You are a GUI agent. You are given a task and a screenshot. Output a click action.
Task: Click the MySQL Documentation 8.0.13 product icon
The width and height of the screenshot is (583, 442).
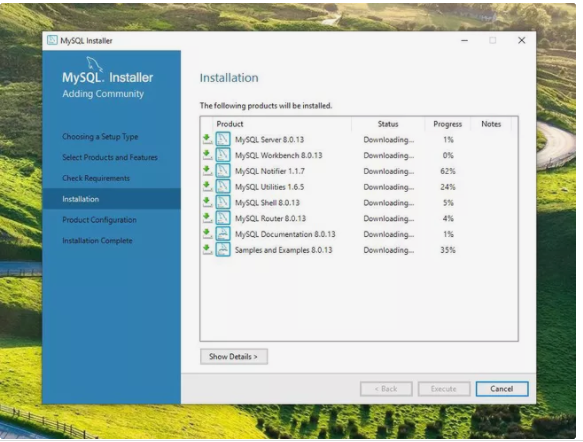[x=223, y=234]
